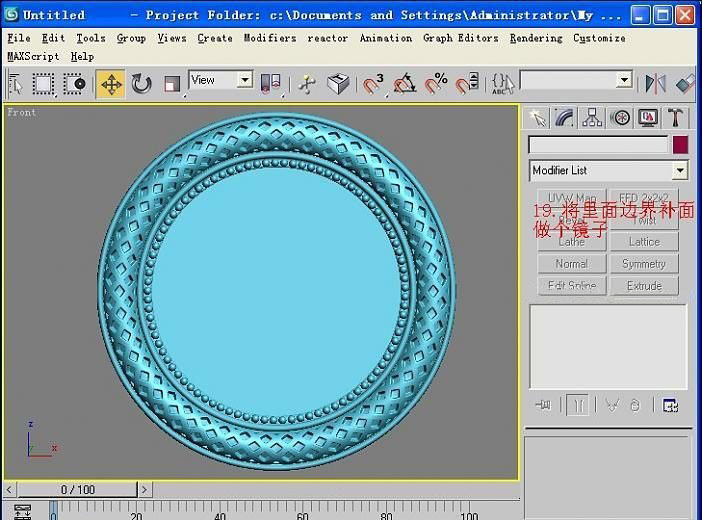Switch to the Hierarchy panel tab
The height and width of the screenshot is (520, 702).
tap(593, 118)
